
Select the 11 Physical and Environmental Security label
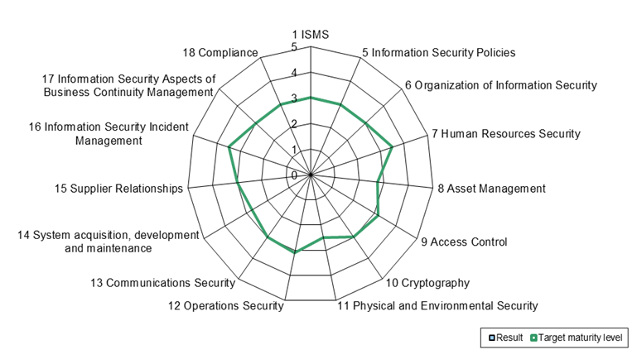(x=437, y=305)
